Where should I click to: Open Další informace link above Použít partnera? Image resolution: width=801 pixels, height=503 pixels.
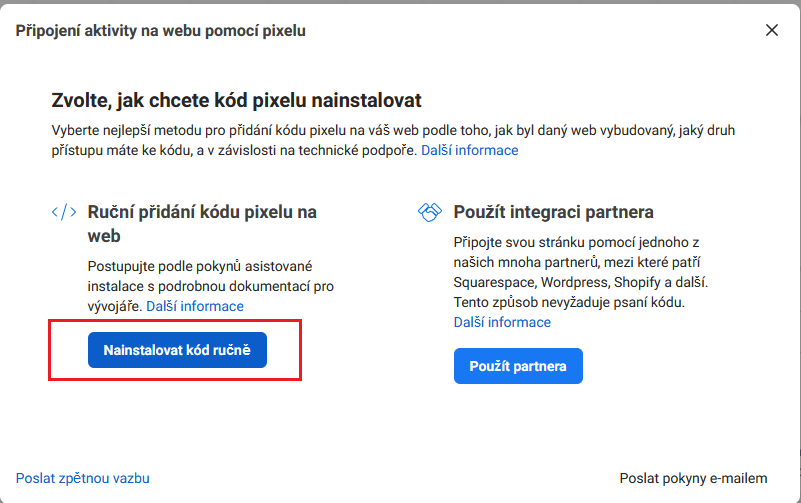pos(502,322)
